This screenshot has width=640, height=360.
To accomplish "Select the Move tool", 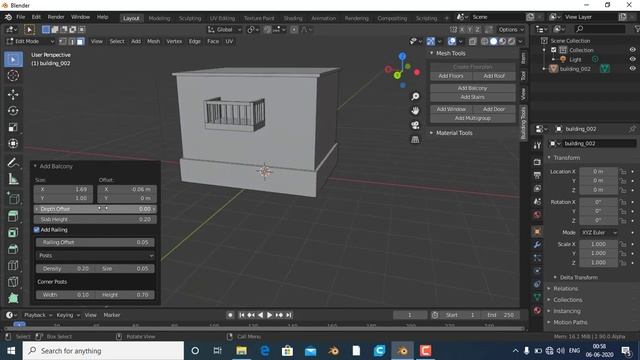I will [x=13, y=94].
